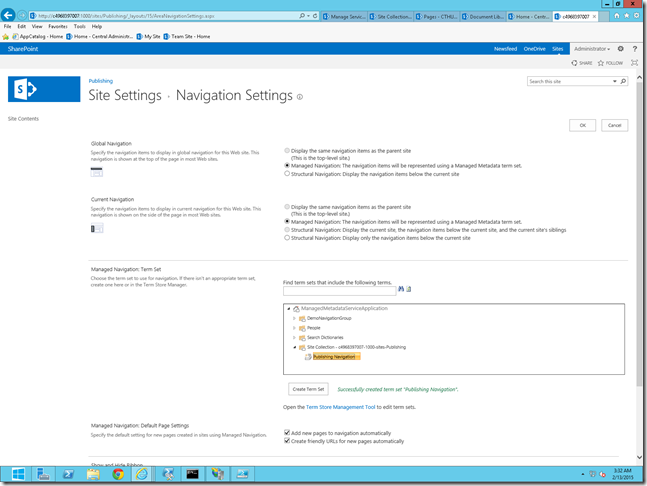Select the Publishing Navigation term set

[336, 357]
